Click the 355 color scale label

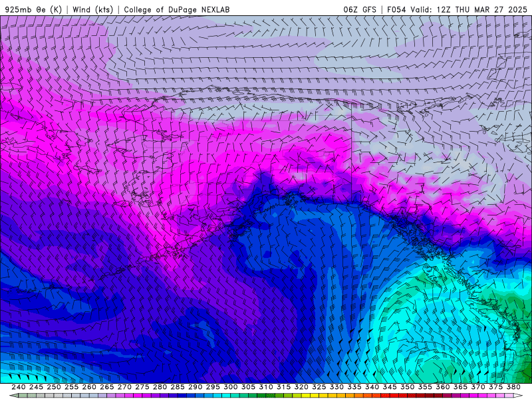tap(425, 387)
